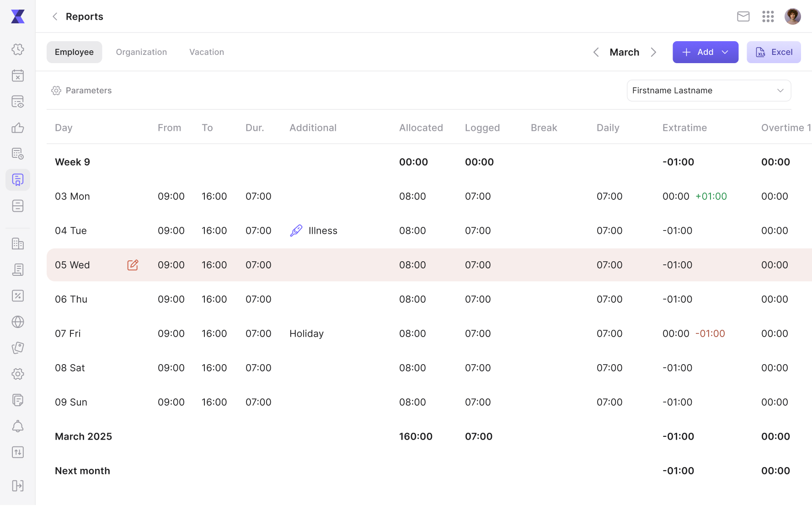Image resolution: width=812 pixels, height=516 pixels.
Task: Open the user profile avatar
Action: (x=793, y=16)
